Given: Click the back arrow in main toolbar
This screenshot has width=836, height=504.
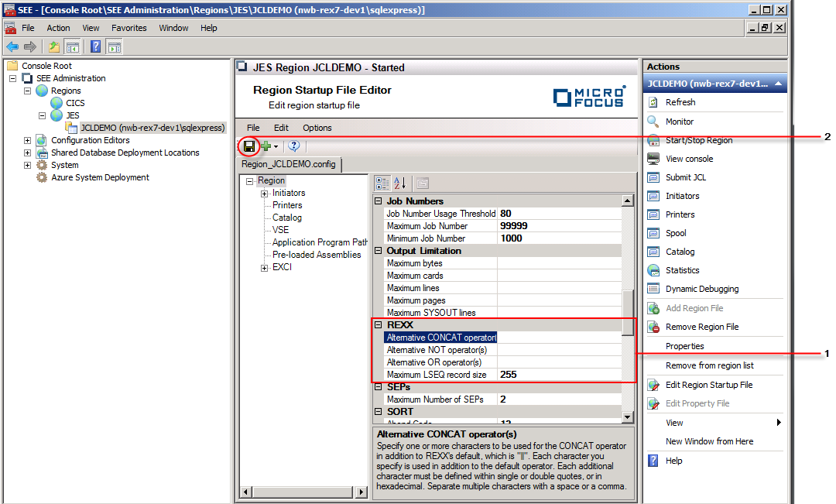Looking at the screenshot, I should click(12, 46).
